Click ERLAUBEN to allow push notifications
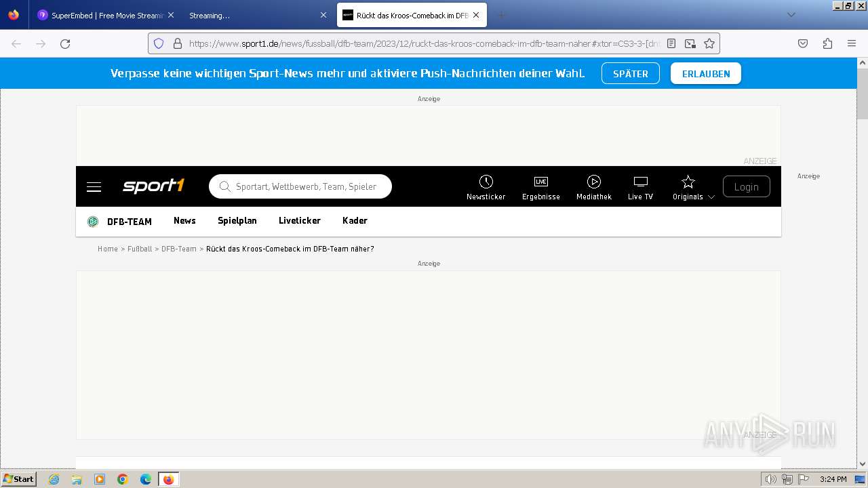This screenshot has height=488, width=868. point(706,74)
